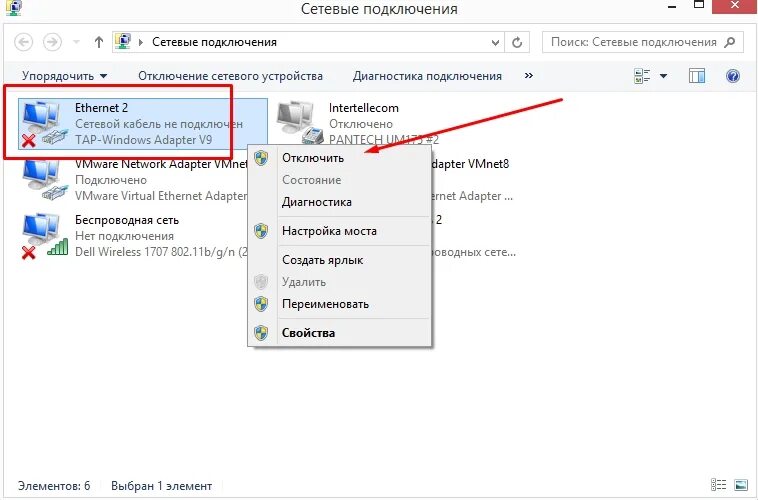Go up one folder level
This screenshot has width=758, height=500.
tap(99, 43)
